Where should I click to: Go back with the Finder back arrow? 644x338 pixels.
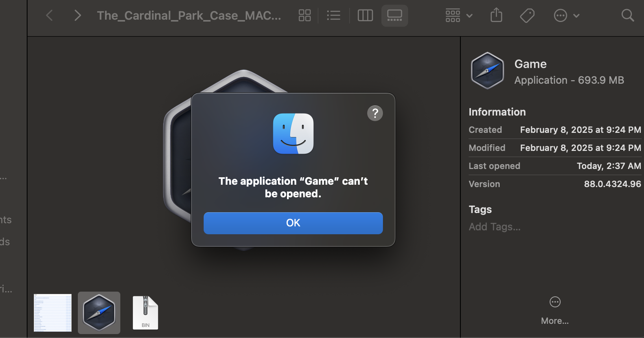click(50, 16)
